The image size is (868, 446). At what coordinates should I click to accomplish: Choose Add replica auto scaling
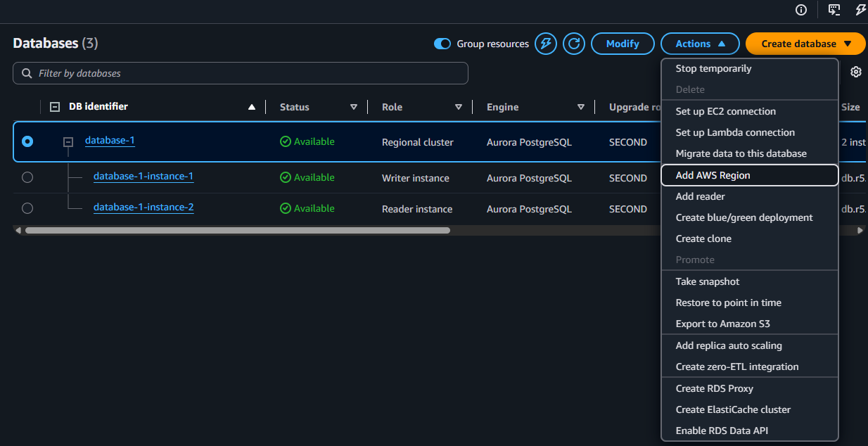[750, 345]
